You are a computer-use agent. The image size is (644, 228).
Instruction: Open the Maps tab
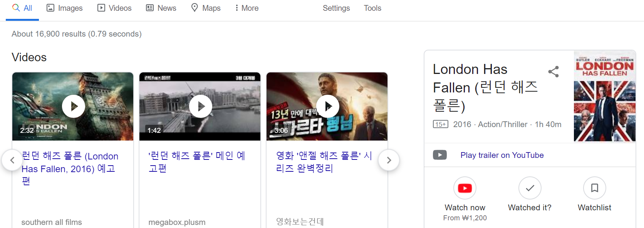tap(206, 8)
